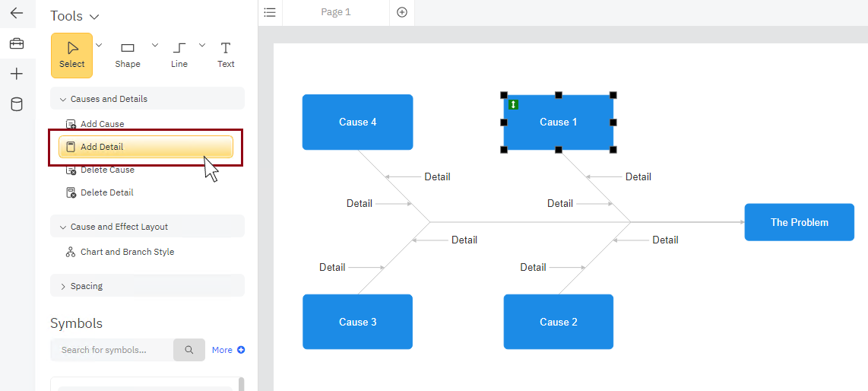The image size is (868, 391).
Task: Click Delete Detail command
Action: 106,192
